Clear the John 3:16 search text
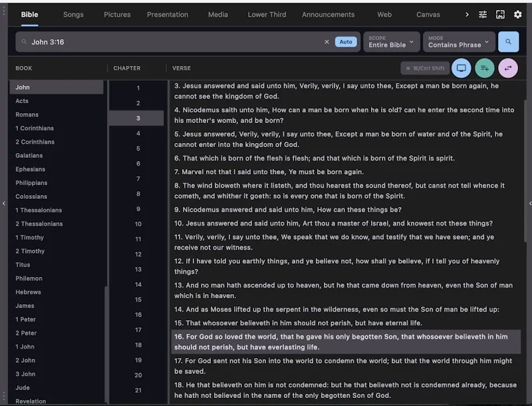The height and width of the screenshot is (406, 532). pos(327,42)
